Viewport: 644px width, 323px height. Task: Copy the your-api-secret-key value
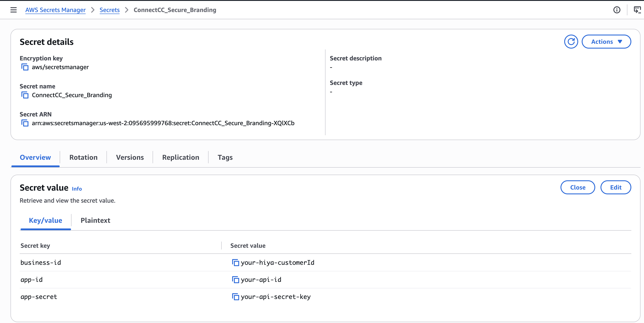[x=235, y=297]
